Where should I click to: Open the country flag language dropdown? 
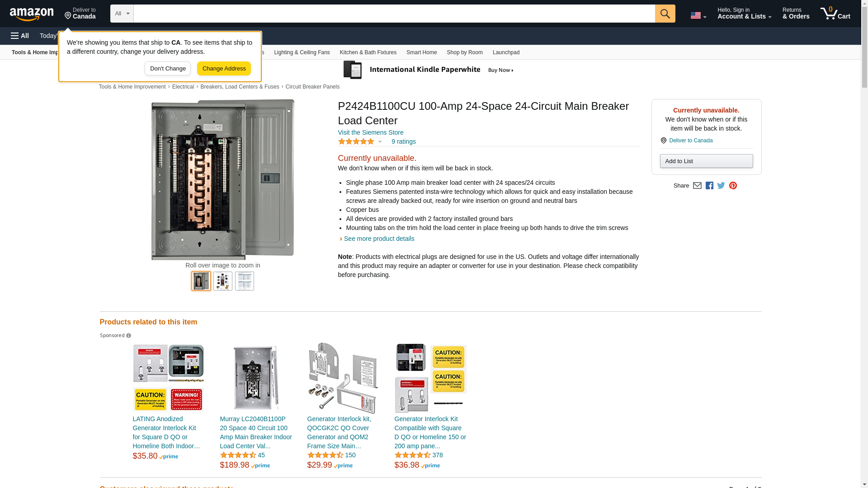coord(698,15)
